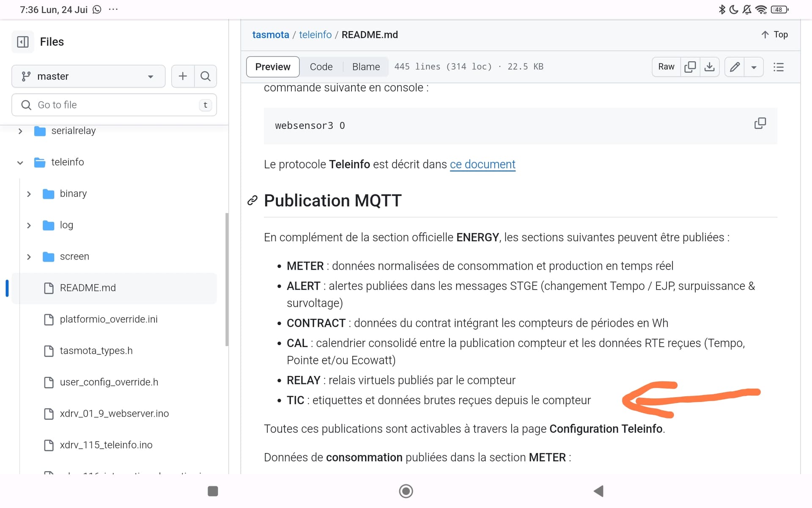Click the 'websensor3 0' code text
Viewport: 812px width, 508px height.
point(310,126)
